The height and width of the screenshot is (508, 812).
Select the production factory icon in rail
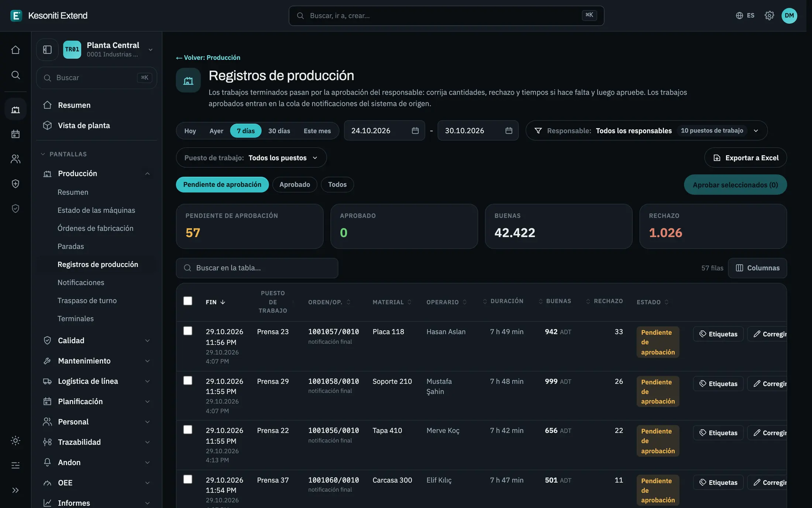pyautogui.click(x=16, y=109)
